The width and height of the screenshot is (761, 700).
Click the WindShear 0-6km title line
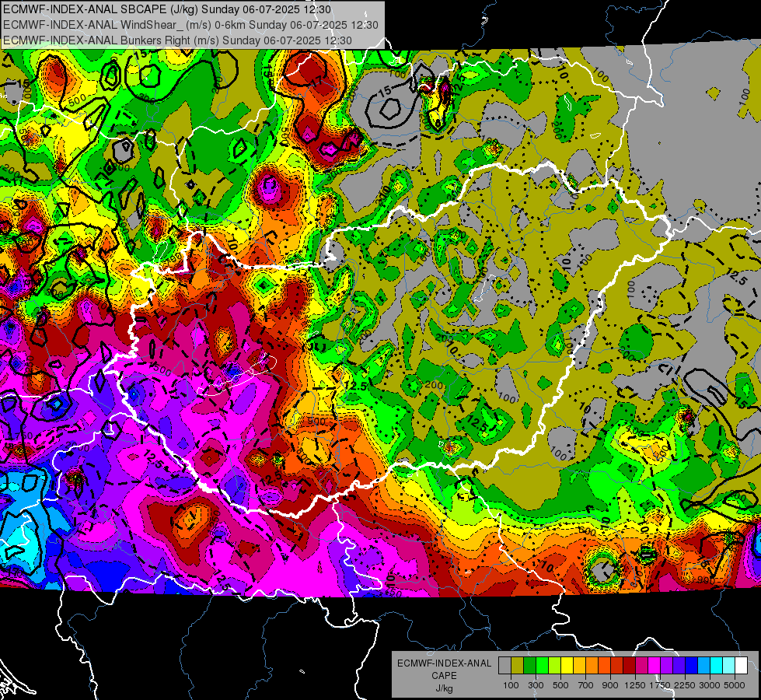click(x=190, y=25)
